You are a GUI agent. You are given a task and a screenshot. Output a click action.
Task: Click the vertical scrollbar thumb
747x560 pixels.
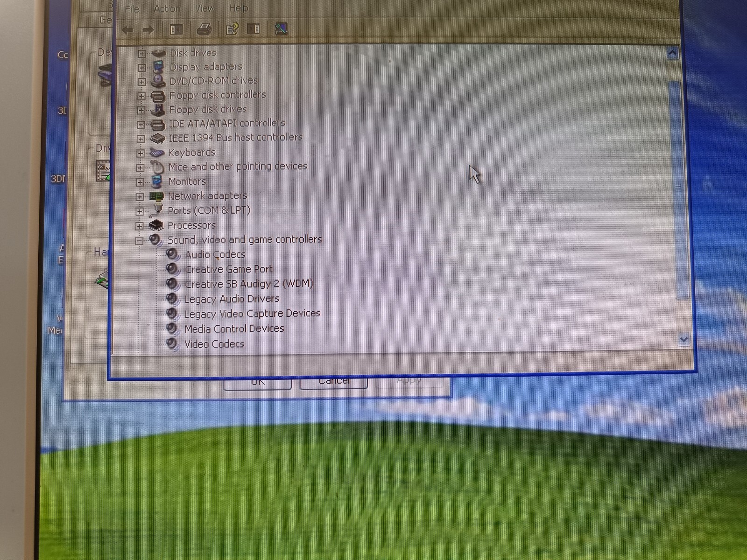pyautogui.click(x=679, y=189)
